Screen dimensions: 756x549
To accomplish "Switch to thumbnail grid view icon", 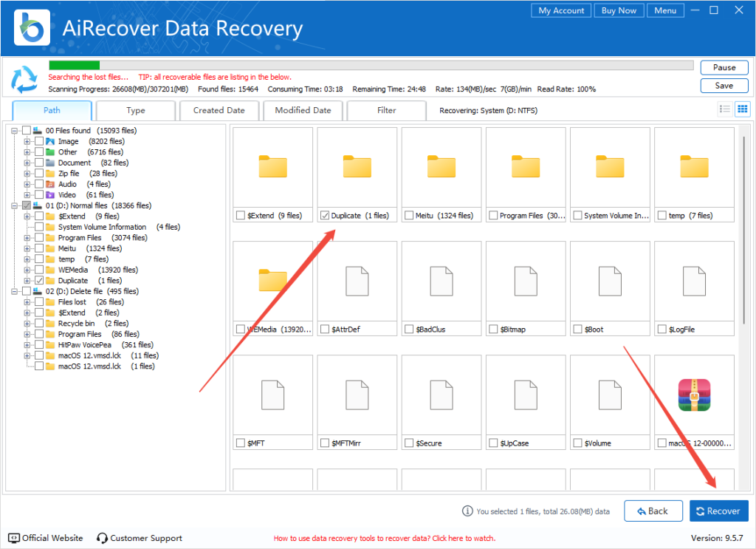I will [x=743, y=109].
